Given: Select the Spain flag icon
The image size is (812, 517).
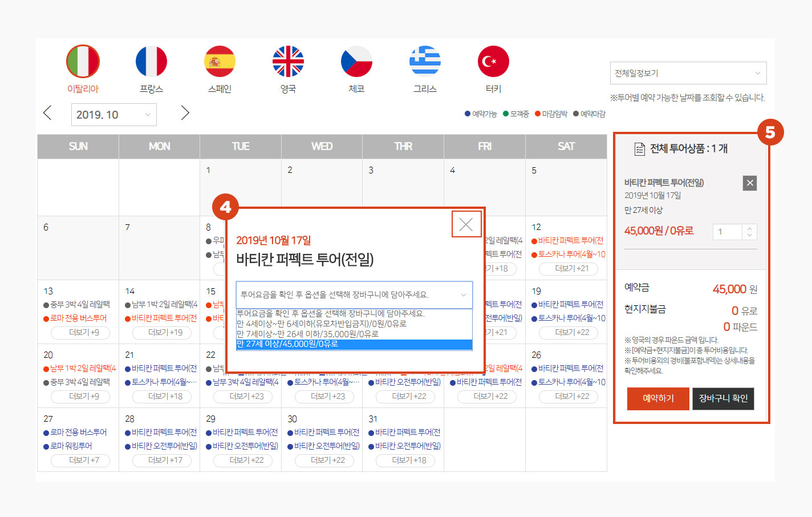Looking at the screenshot, I should (x=220, y=61).
